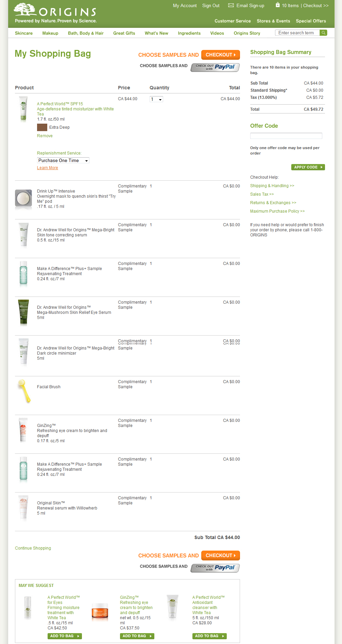The height and width of the screenshot is (644, 342).
Task: Click the Continue Shopping link
Action: pos(33,548)
